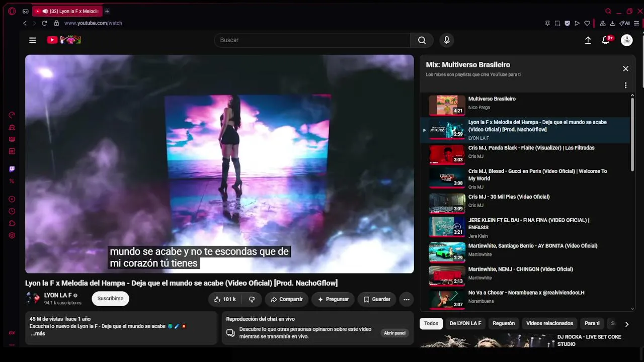Open the extensions cube icon in sidebar

coord(12,223)
